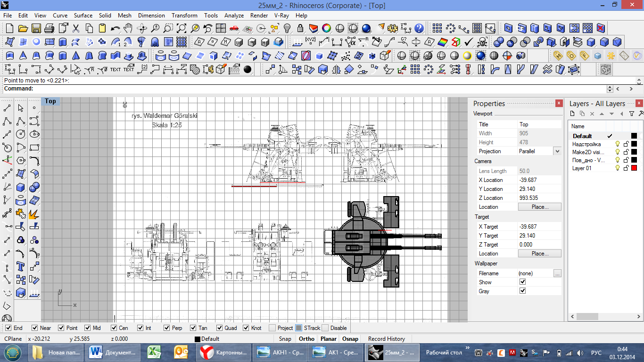Open the Surface menu
644x362 pixels.
click(x=83, y=16)
